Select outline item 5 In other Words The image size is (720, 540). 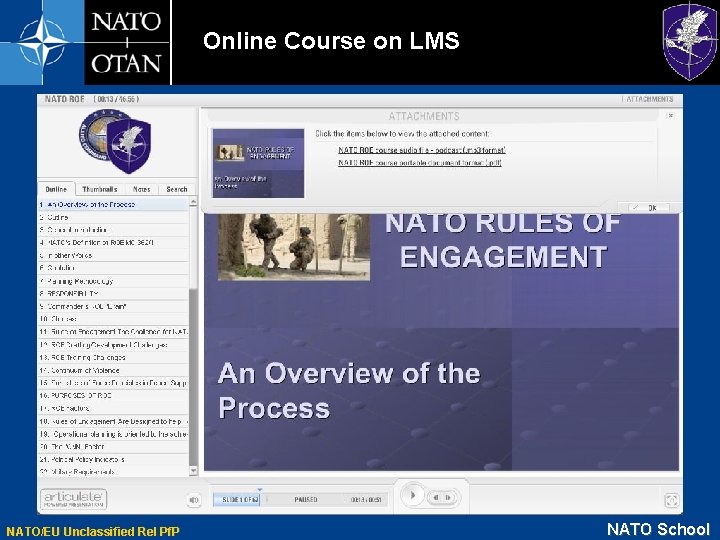113,255
